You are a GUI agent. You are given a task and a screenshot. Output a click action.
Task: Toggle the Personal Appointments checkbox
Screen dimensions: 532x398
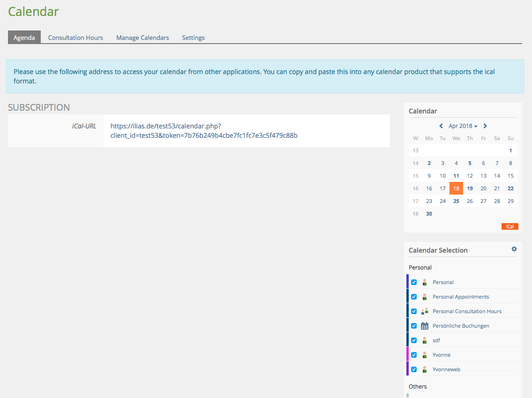point(414,297)
